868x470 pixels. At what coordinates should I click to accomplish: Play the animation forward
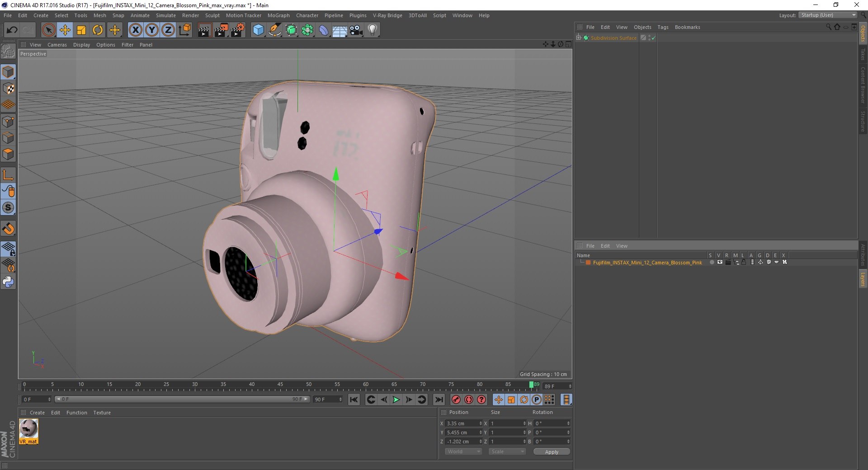[396, 399]
